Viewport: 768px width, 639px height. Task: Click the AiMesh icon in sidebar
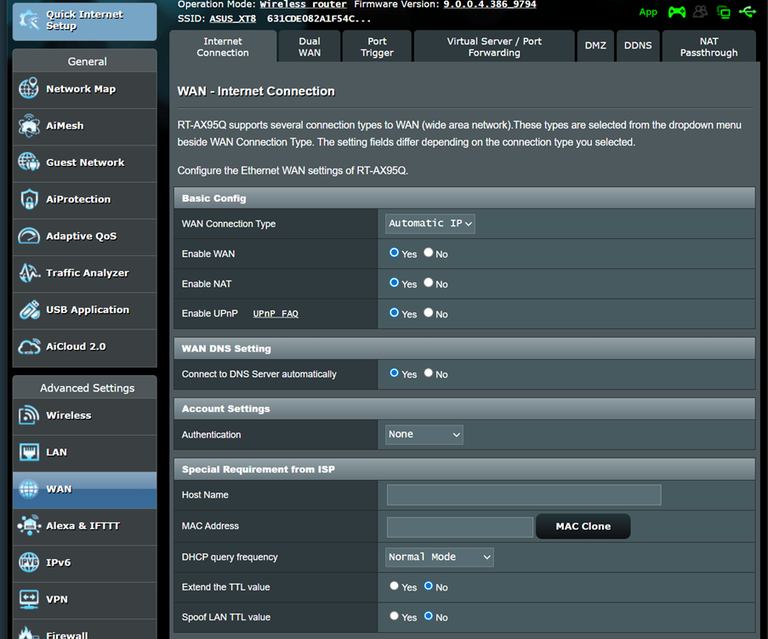(28, 126)
